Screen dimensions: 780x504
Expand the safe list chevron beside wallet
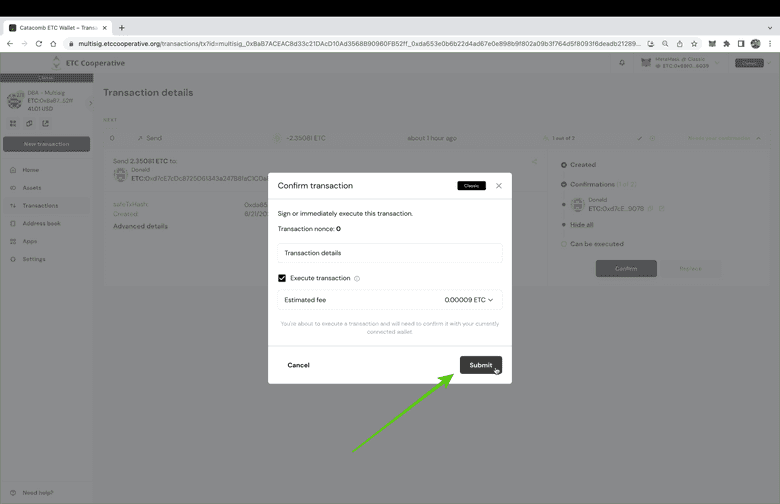[90, 102]
